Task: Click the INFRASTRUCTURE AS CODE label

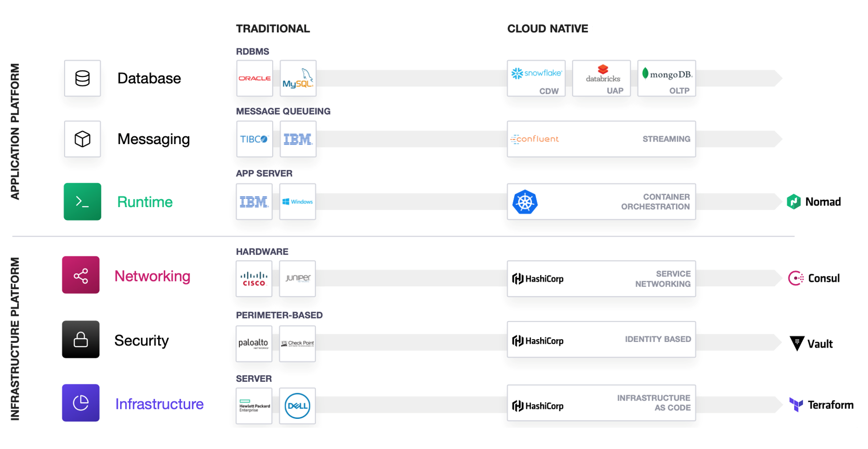Action: pos(654,403)
